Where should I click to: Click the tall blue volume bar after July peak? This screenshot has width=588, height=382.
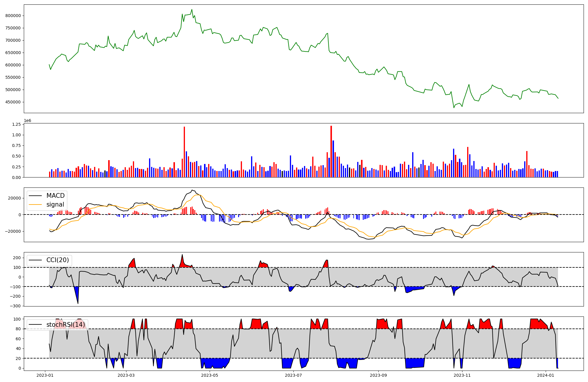333,159
